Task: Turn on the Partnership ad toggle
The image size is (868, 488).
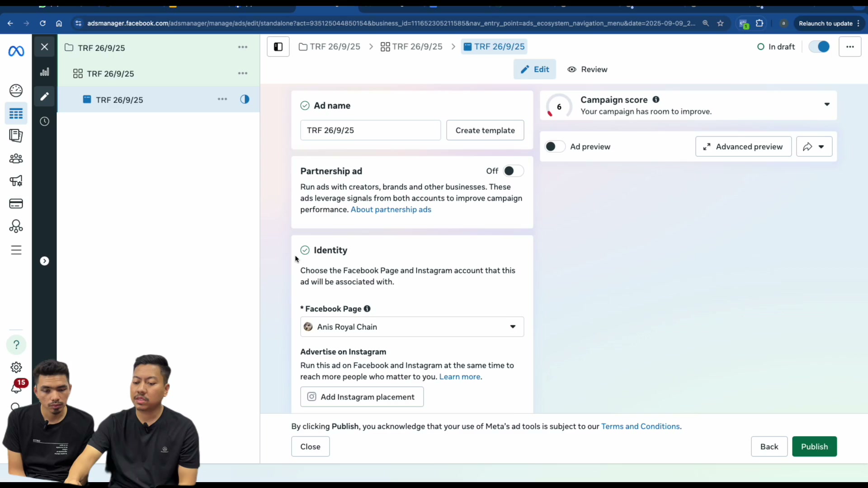Action: tap(514, 171)
